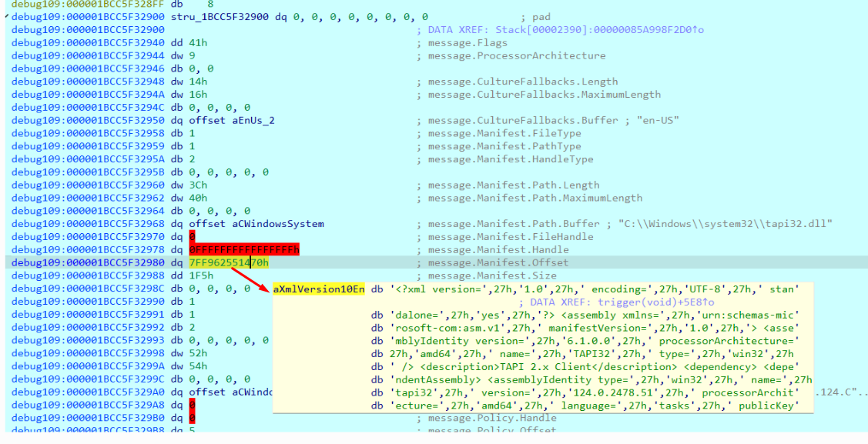Click the message.Manifest.Offset comment
868x444 pixels.
[x=498, y=262]
